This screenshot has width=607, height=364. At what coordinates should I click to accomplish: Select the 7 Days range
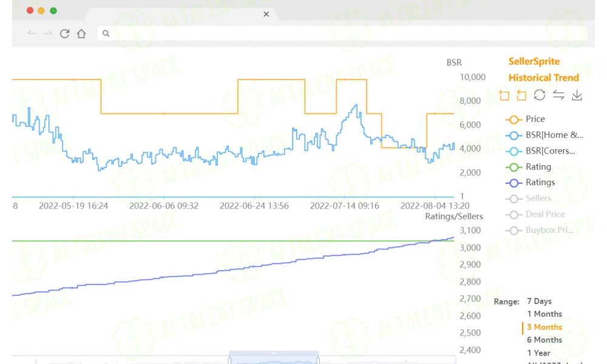tap(539, 302)
